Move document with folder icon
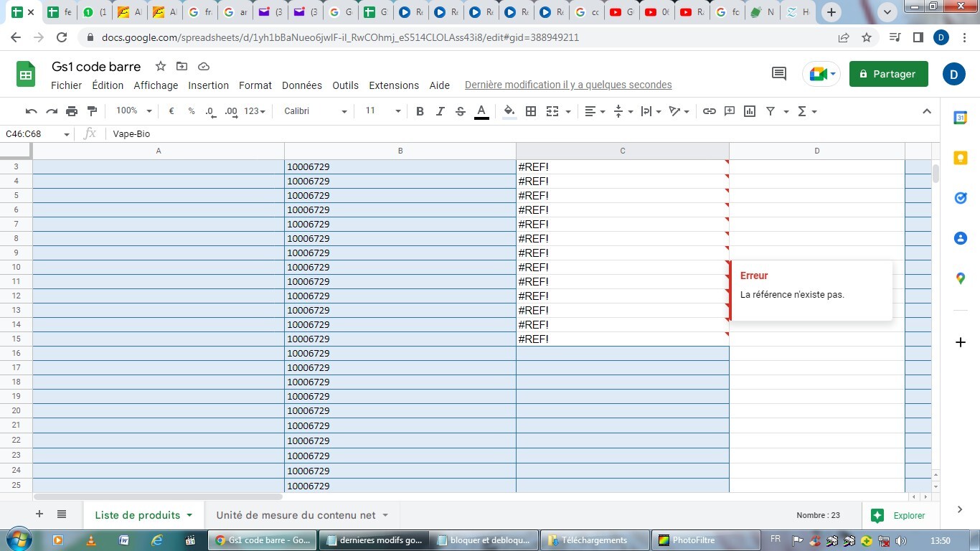This screenshot has height=551, width=980. [182, 67]
